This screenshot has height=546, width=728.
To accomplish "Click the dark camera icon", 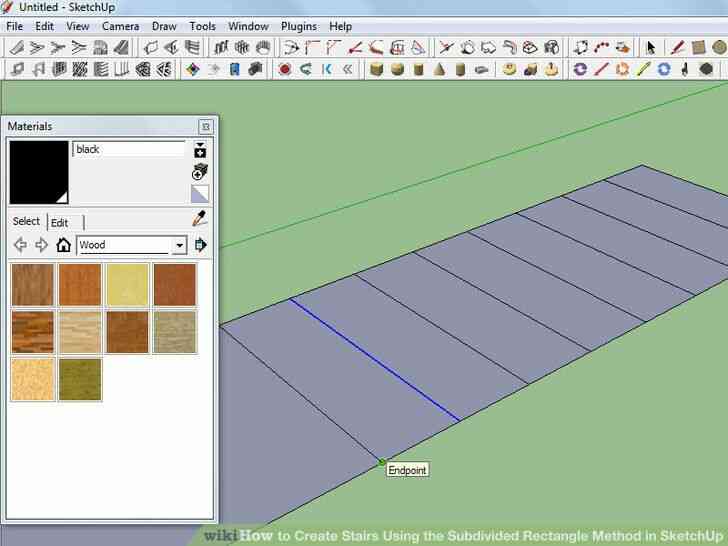I will pos(255,70).
